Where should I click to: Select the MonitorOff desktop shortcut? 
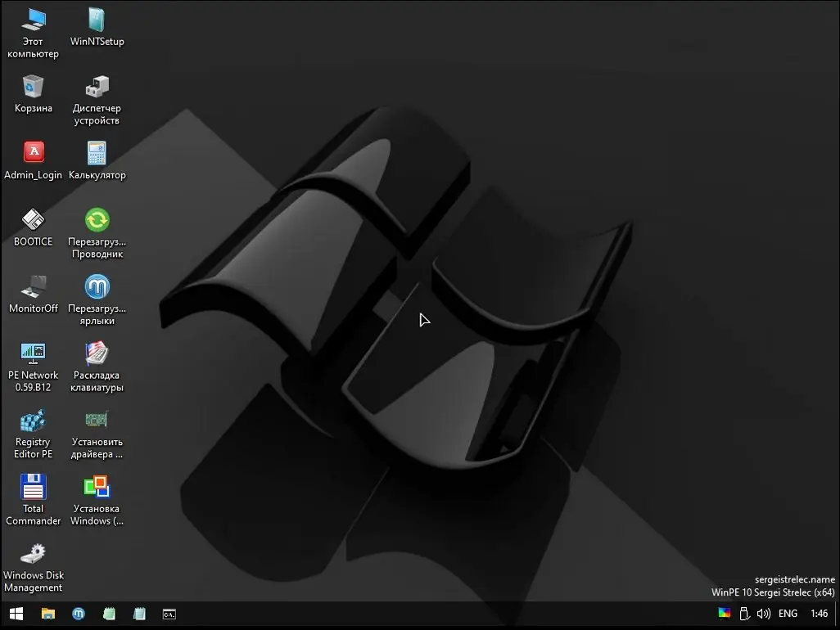pyautogui.click(x=34, y=294)
